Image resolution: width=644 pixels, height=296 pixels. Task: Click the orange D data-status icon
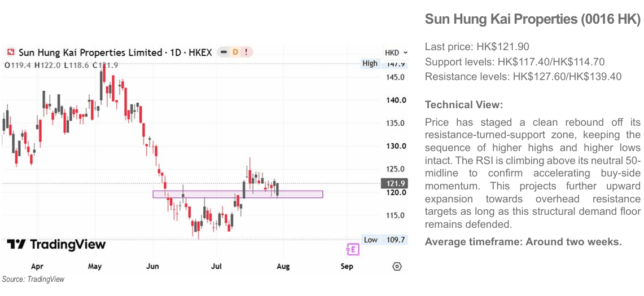pos(235,52)
